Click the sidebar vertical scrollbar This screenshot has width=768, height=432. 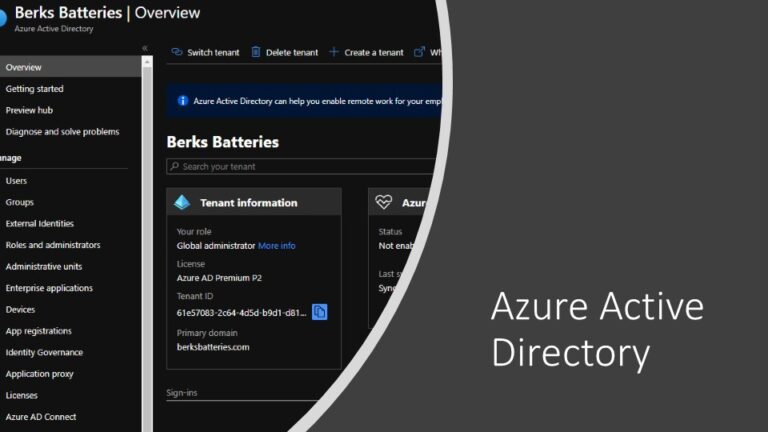[x=148, y=240]
